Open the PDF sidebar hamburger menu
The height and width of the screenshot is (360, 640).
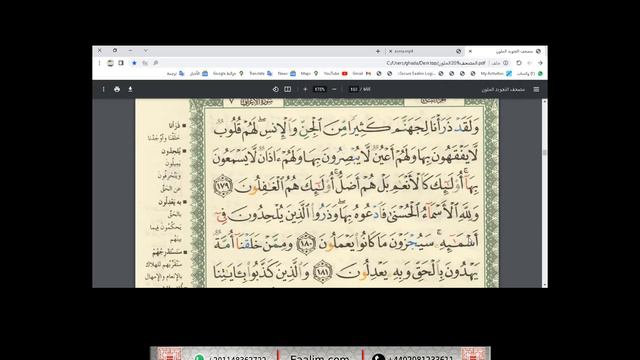[536, 89]
